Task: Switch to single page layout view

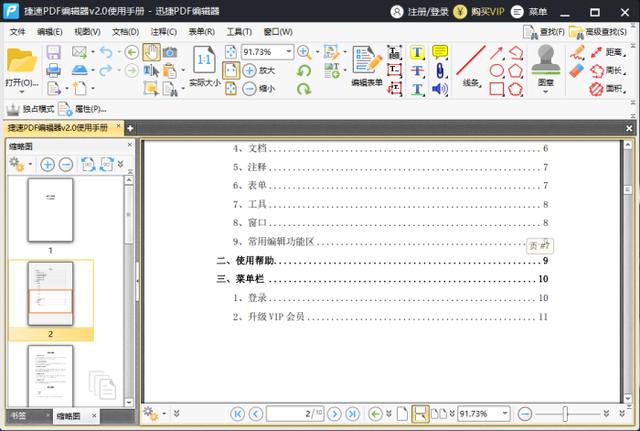Action: point(402,413)
